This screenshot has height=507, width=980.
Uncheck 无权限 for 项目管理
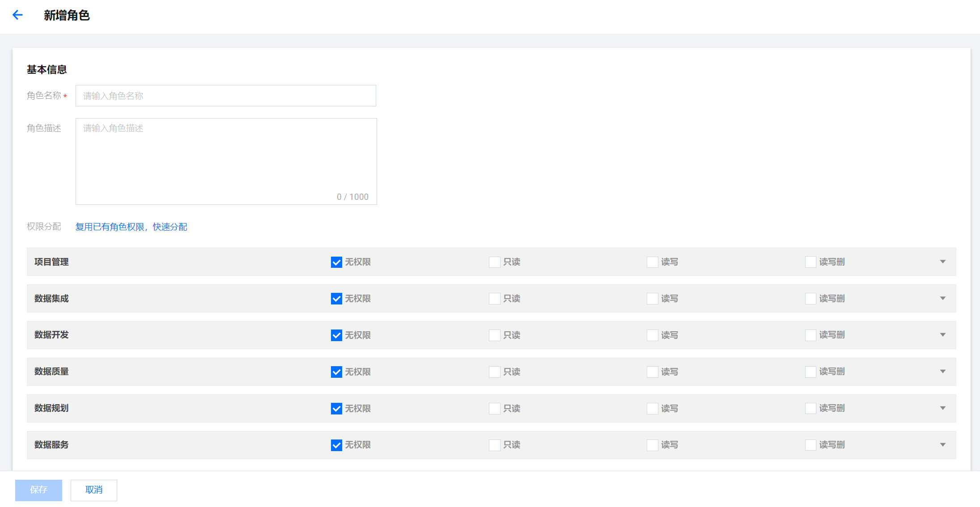336,262
